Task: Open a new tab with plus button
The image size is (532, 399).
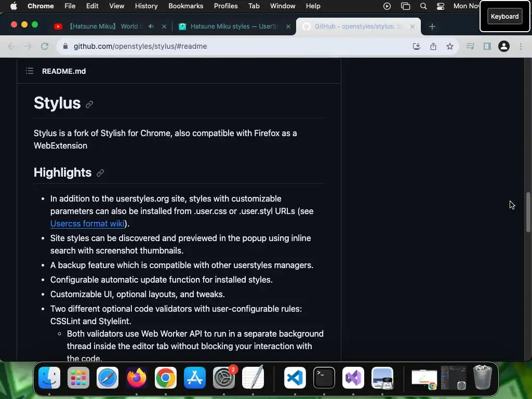Action: pyautogui.click(x=432, y=26)
